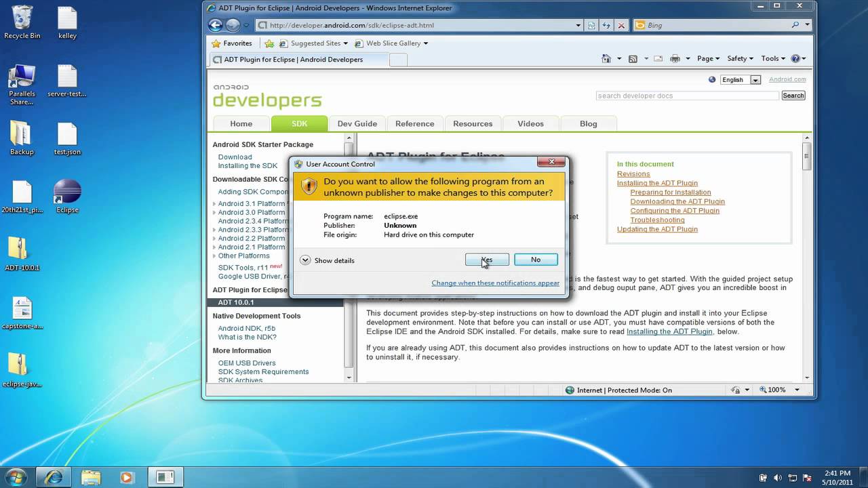Open Troubleshooting link in document outline
Viewport: 868px width, 488px height.
point(657,220)
